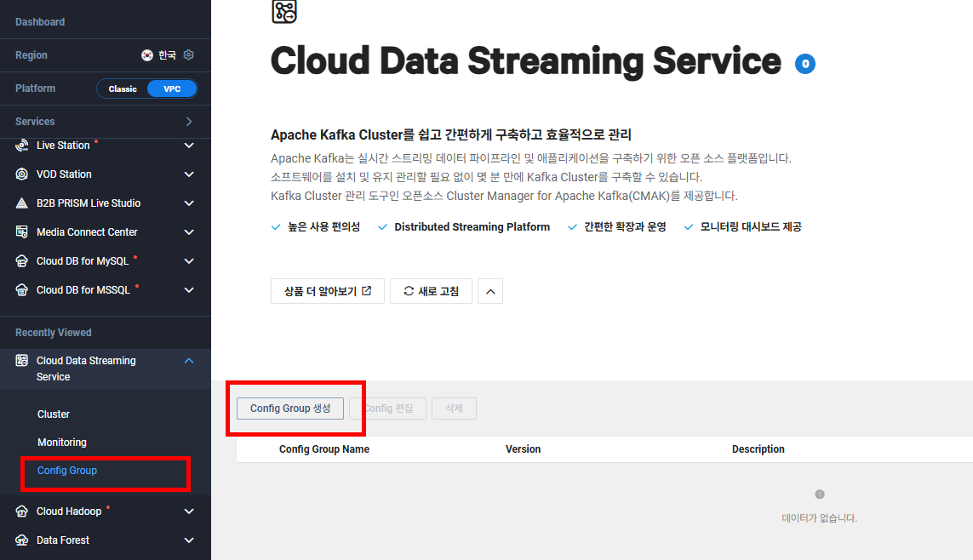Open region settings gear icon

(x=189, y=54)
